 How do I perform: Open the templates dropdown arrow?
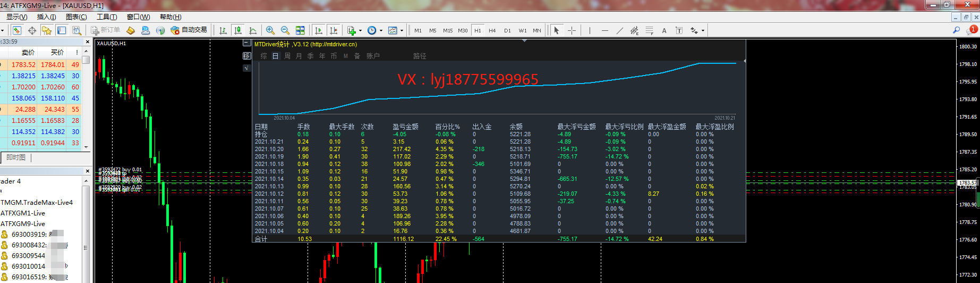click(402, 31)
